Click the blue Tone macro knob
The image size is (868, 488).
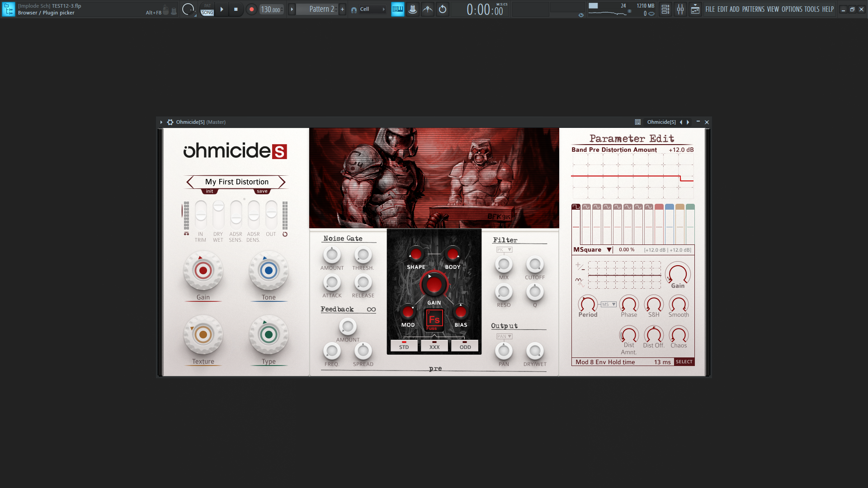[269, 271]
